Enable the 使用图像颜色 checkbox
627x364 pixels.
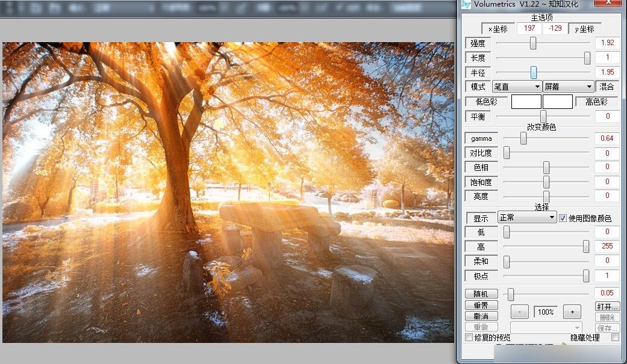563,218
